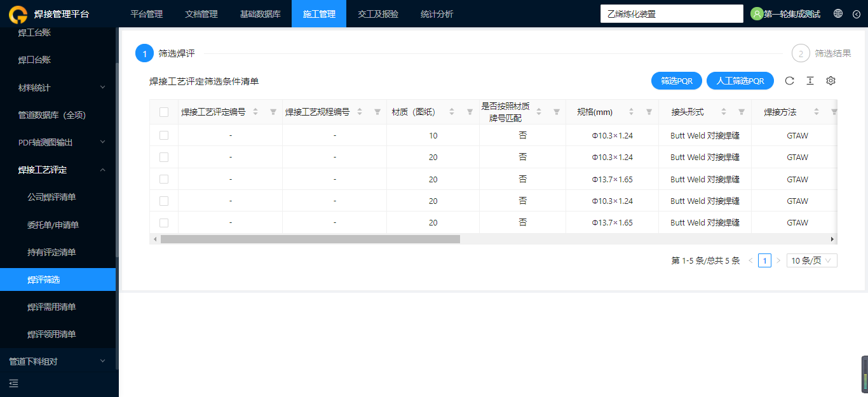Collapse 焊接工艺评定 sidebar menu
Viewport: 868px width, 397px height.
pyautogui.click(x=58, y=170)
